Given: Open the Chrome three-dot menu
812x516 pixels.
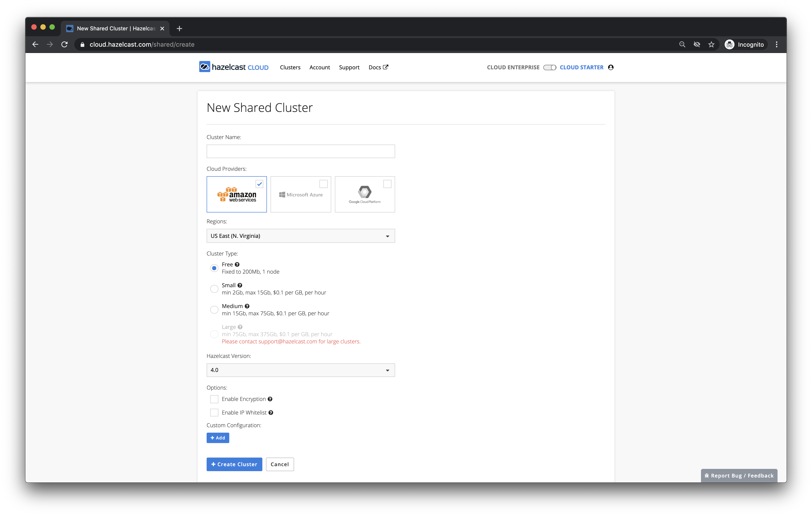Looking at the screenshot, I should (777, 44).
